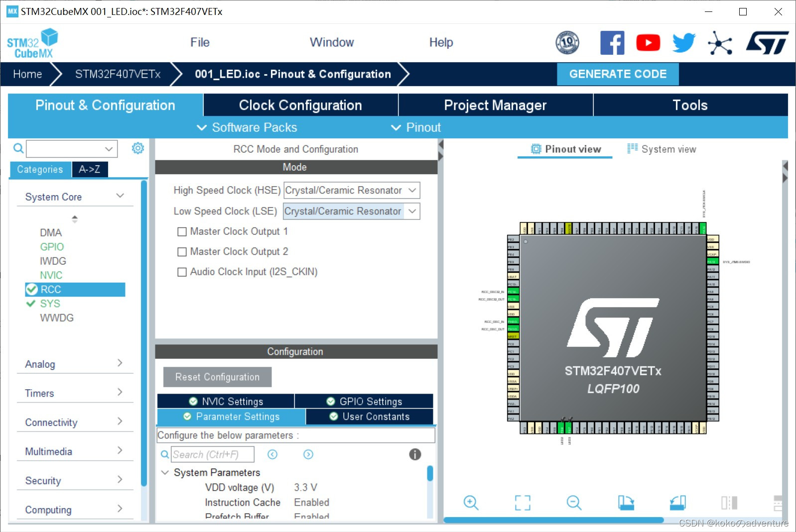Open the Pinout dropdown menu
This screenshot has width=796, height=532.
click(416, 128)
